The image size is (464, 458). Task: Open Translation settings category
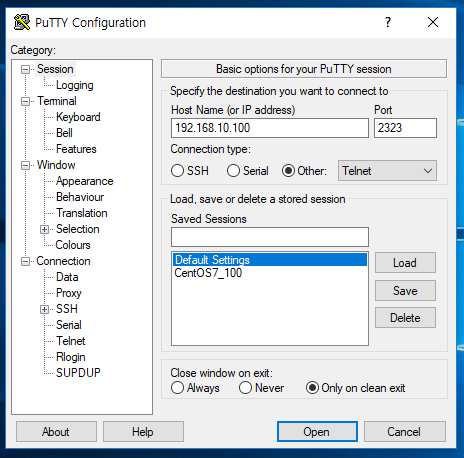pos(82,213)
